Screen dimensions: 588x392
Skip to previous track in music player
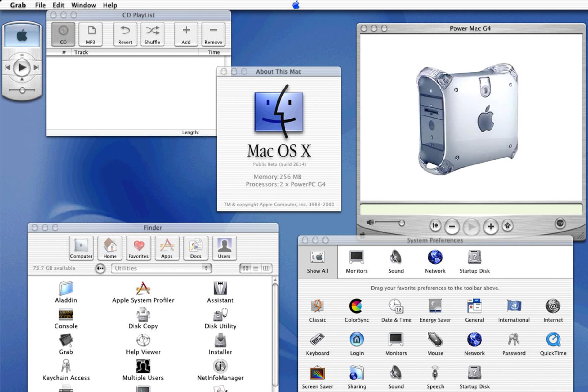click(8, 67)
